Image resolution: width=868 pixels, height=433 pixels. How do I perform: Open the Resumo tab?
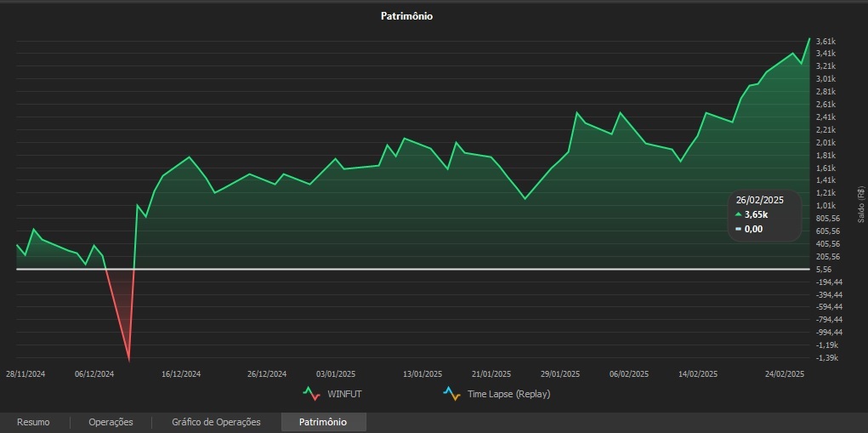(33, 422)
